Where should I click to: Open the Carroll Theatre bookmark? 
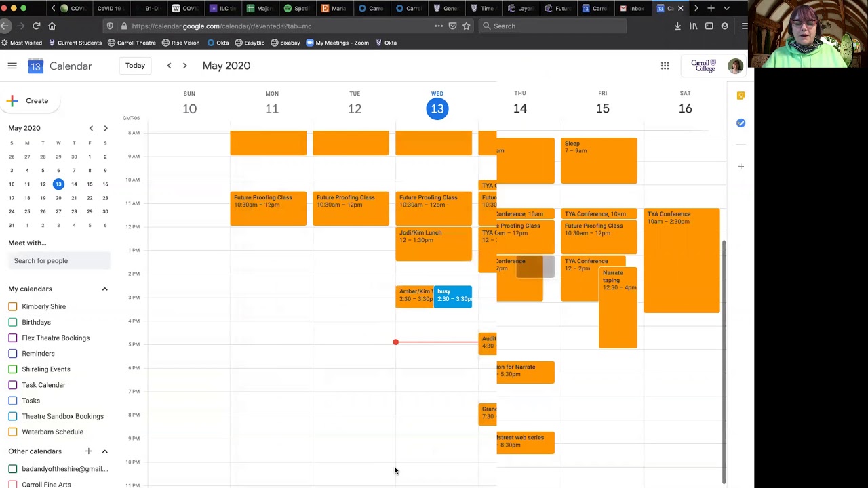pos(132,43)
